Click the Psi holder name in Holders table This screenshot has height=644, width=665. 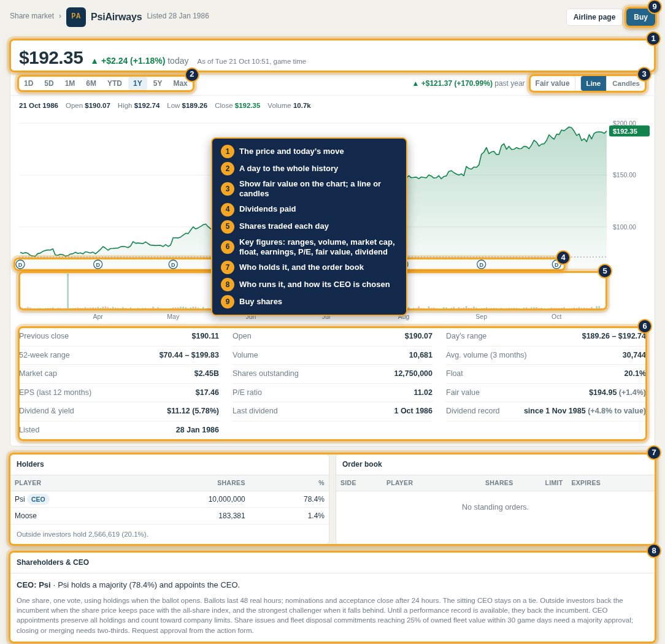tap(20, 499)
